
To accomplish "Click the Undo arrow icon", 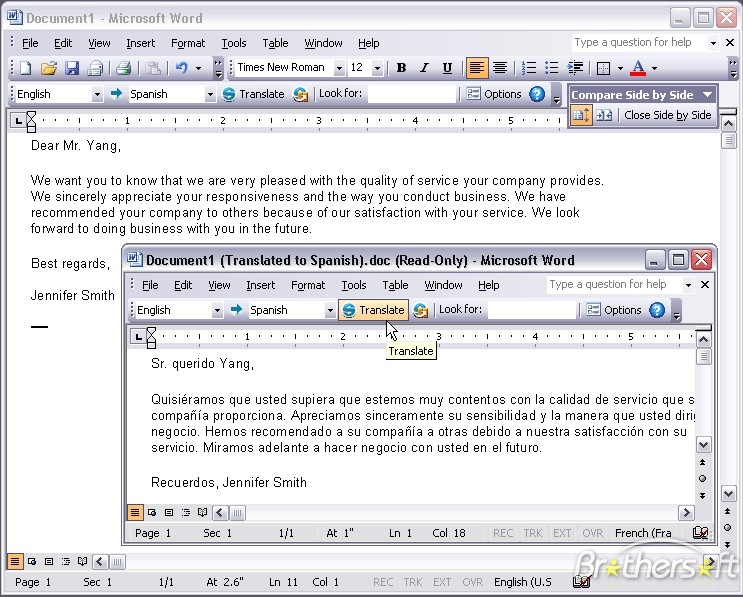I will point(181,68).
